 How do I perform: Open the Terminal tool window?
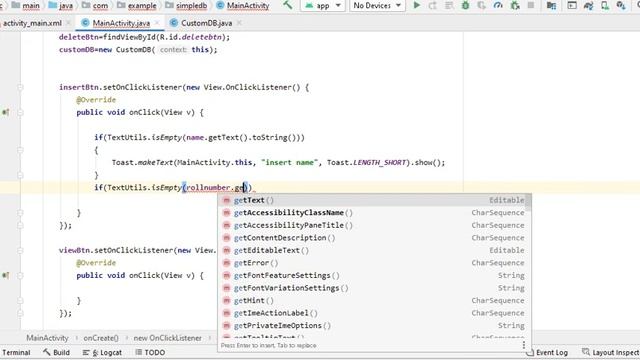pyautogui.click(x=16, y=352)
